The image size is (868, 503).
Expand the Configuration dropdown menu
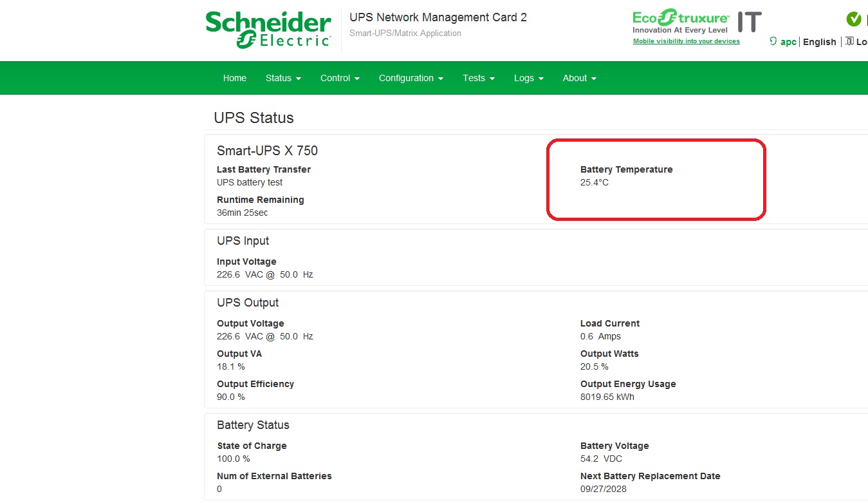pyautogui.click(x=411, y=78)
